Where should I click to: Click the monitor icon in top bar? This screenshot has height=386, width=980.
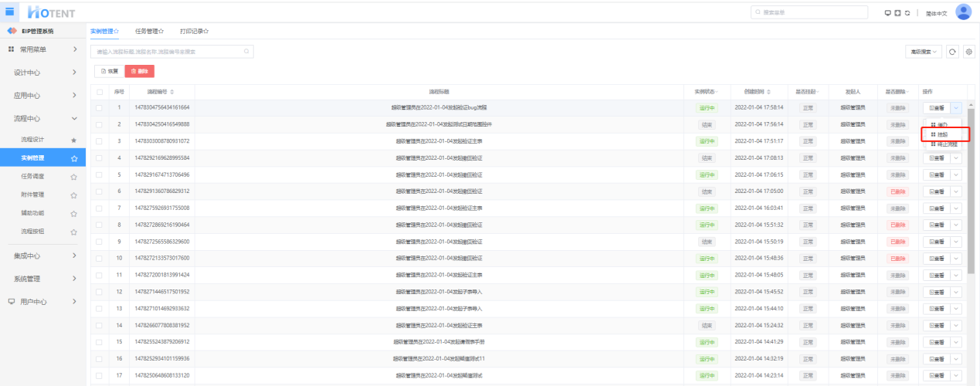point(887,13)
